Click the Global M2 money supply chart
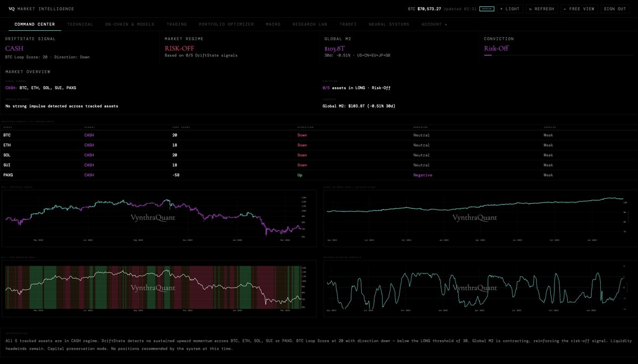 click(x=480, y=218)
